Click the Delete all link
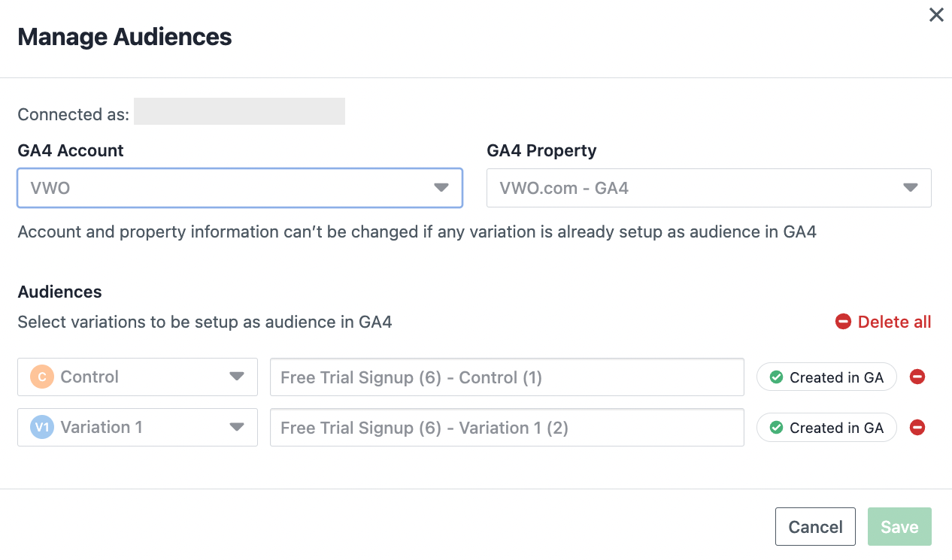 point(894,322)
